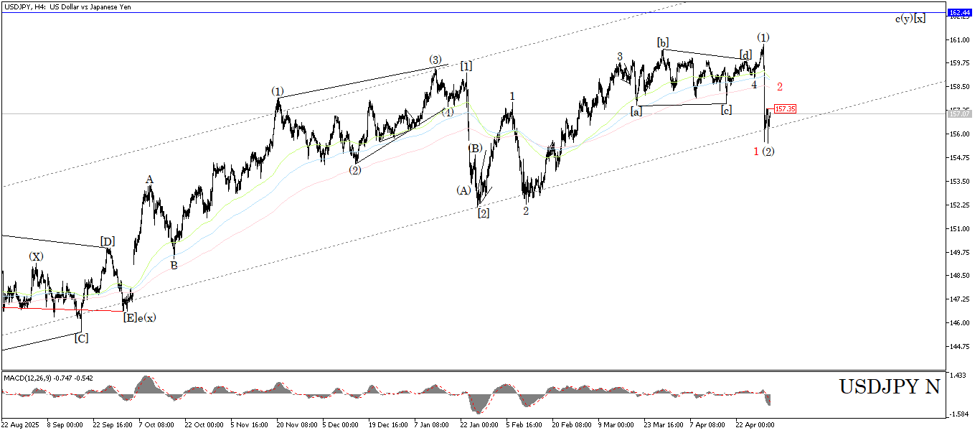
Task: Click the 22 Apr 00:00 date label
Action: pos(755,424)
